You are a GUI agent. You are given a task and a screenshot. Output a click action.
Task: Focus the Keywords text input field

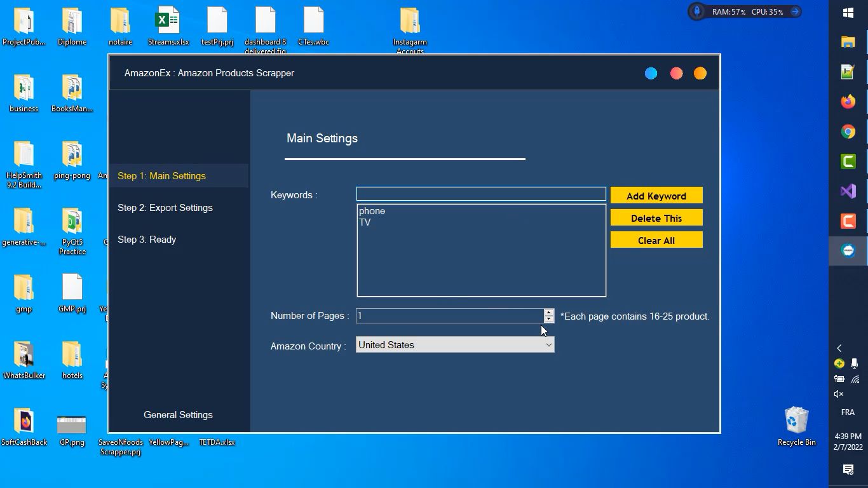(x=480, y=194)
